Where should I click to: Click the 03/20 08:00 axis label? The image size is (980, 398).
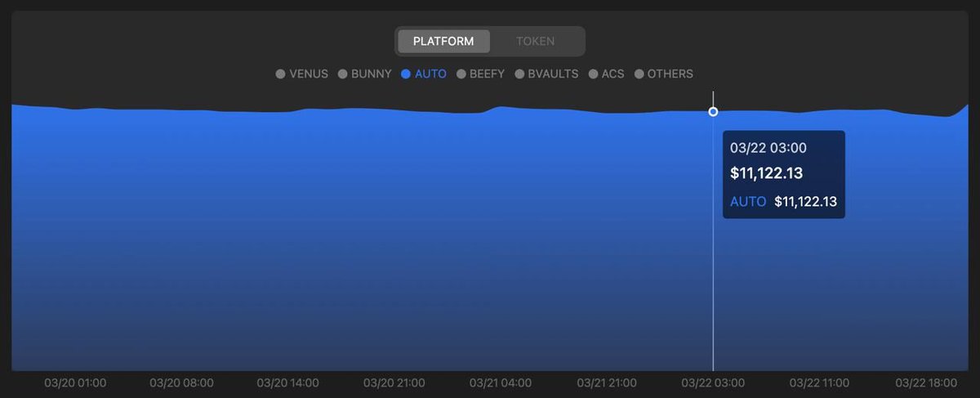pos(182,382)
